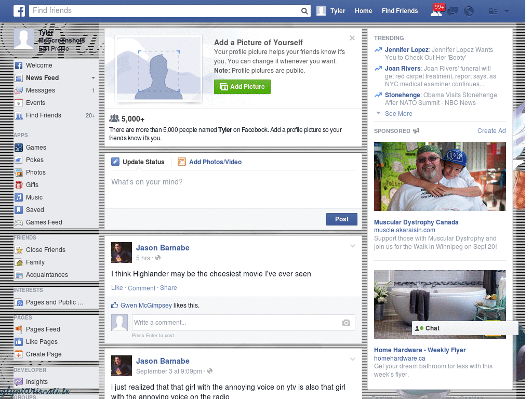Click the Like Pages thumbs-up icon
The height and width of the screenshot is (399, 532).
point(19,342)
